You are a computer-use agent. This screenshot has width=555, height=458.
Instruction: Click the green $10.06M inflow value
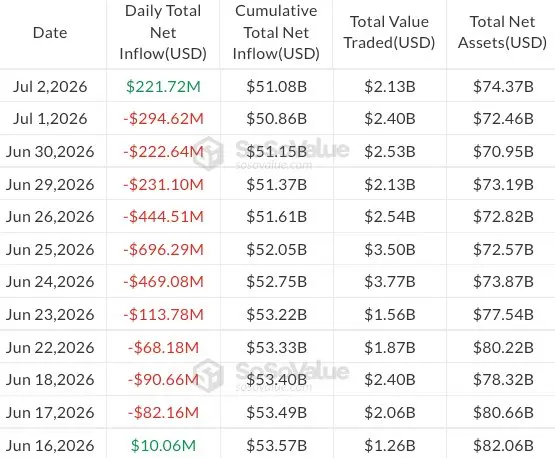click(163, 446)
